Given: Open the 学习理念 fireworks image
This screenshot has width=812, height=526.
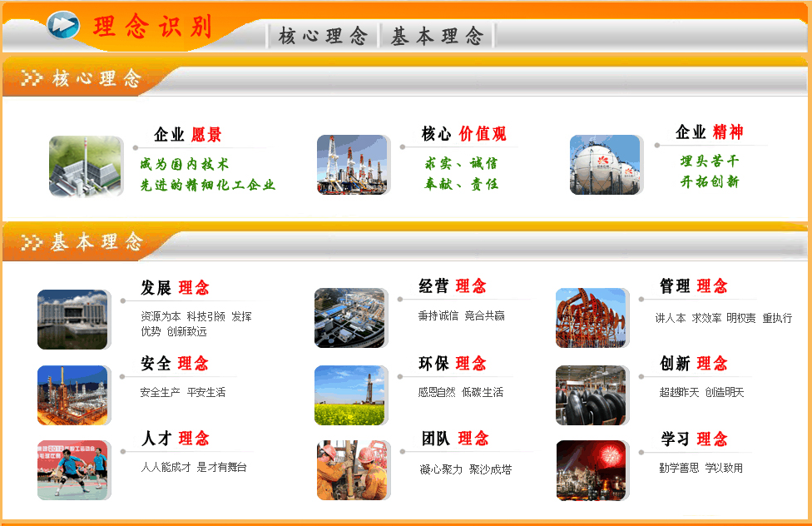Looking at the screenshot, I should (x=591, y=469).
